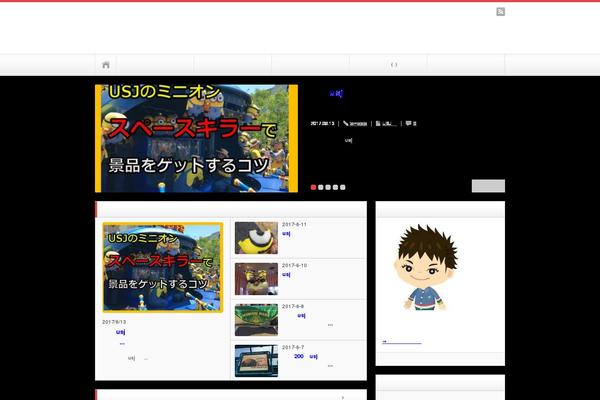The height and width of the screenshot is (400, 600).
Task: Click the category document icon in slider meta
Action: [x=378, y=123]
